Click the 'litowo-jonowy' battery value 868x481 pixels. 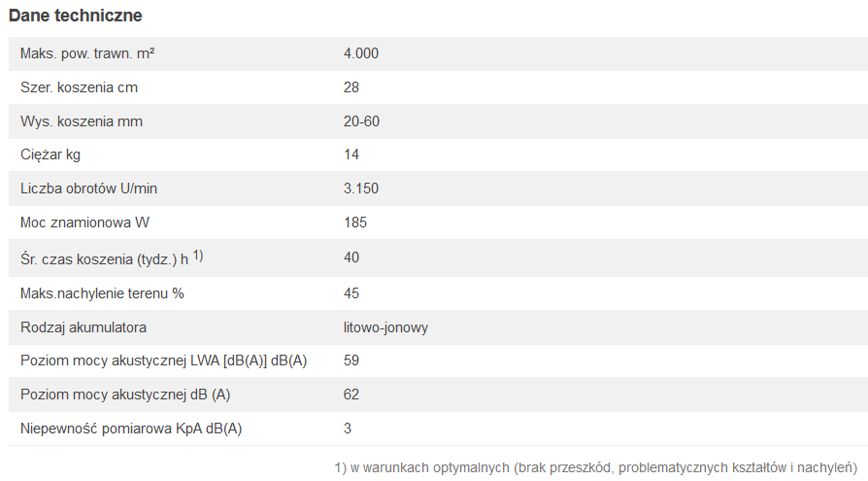point(385,327)
